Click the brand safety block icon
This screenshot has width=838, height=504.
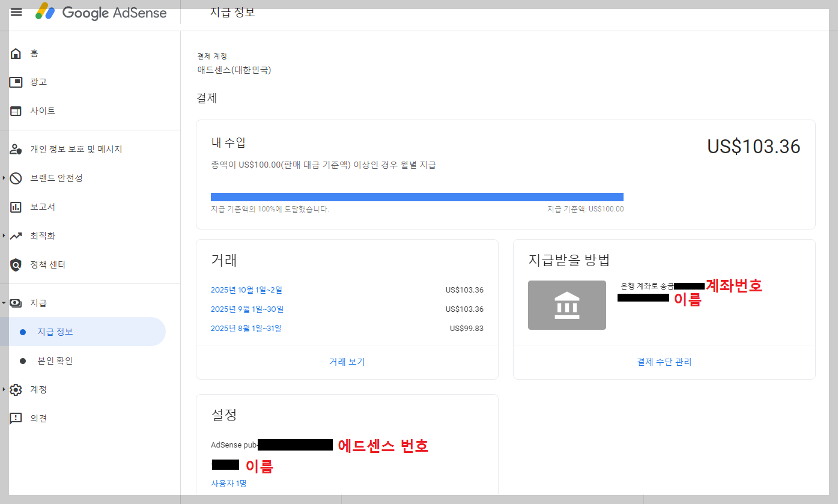[x=16, y=178]
